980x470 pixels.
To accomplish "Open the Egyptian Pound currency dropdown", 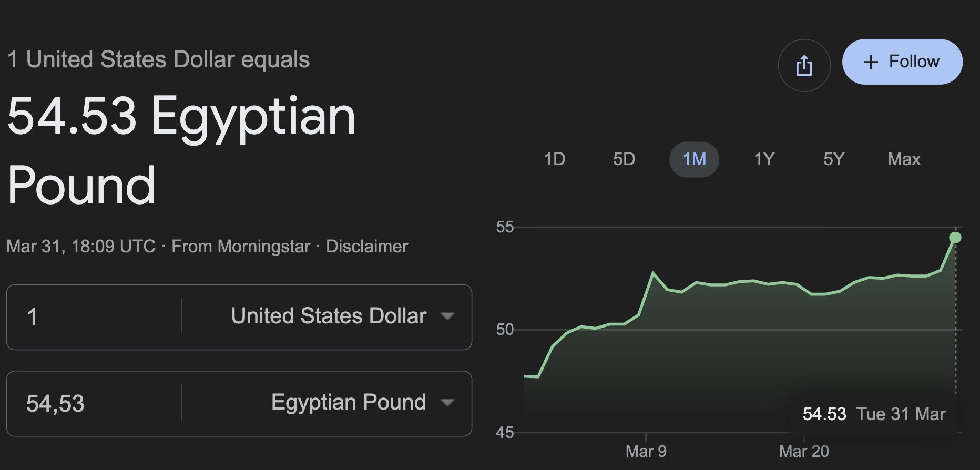I will (362, 403).
